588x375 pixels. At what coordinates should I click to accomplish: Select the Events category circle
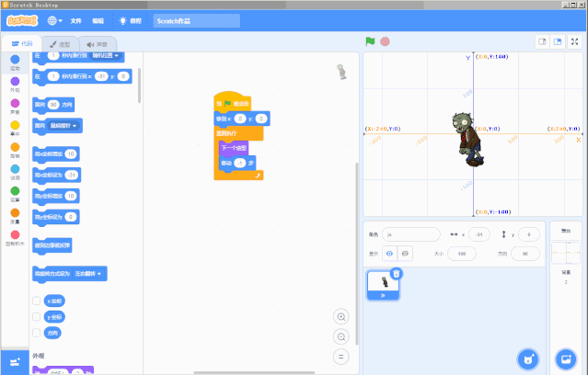pyautogui.click(x=15, y=125)
